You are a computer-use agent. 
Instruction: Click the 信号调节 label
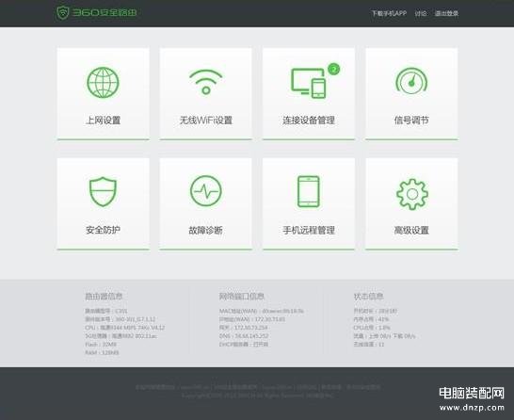(x=411, y=121)
